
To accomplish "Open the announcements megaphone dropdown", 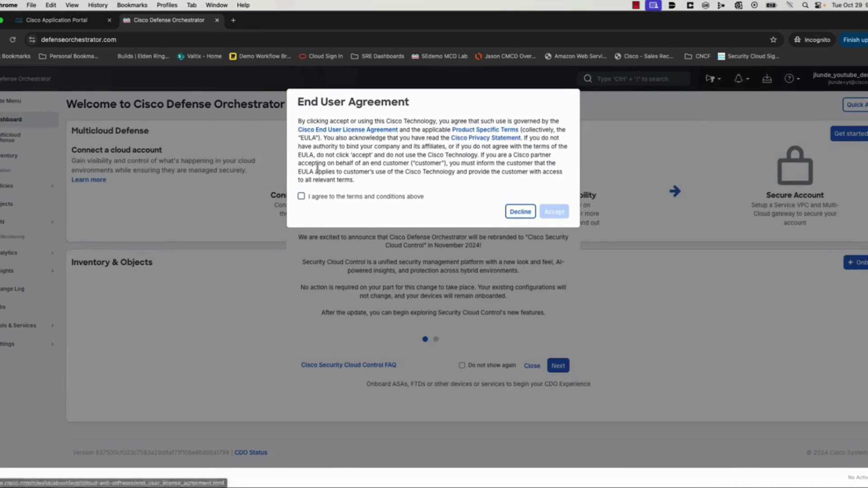I will (x=713, y=79).
